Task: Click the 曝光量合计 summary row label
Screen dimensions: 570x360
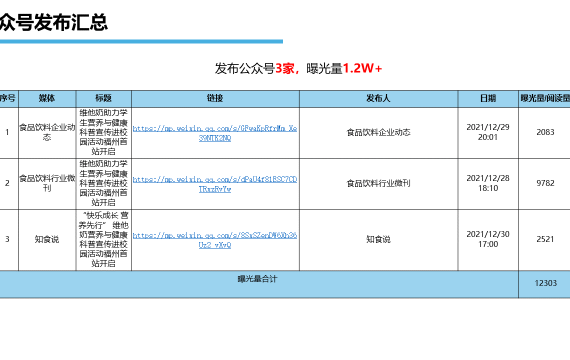Action: pos(257,279)
